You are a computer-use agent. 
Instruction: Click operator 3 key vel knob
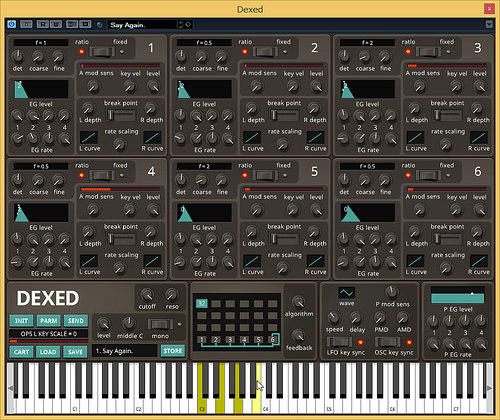pyautogui.click(x=456, y=86)
